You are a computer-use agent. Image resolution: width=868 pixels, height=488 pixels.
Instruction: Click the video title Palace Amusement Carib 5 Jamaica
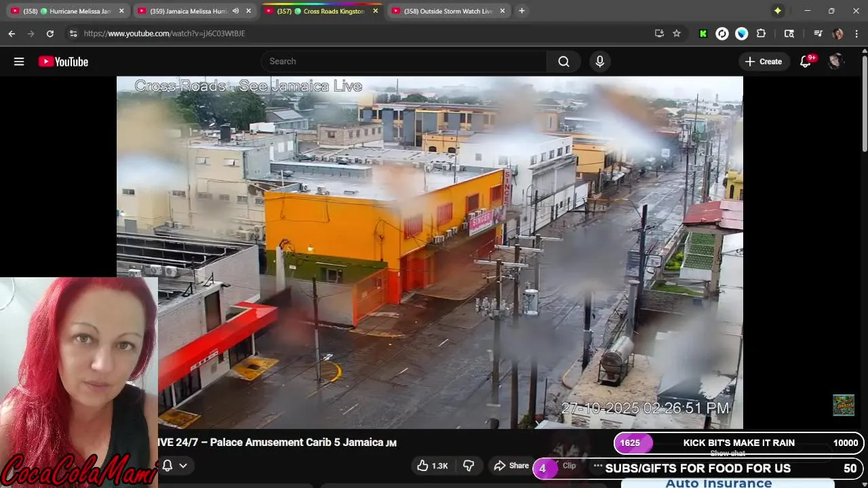(x=277, y=443)
